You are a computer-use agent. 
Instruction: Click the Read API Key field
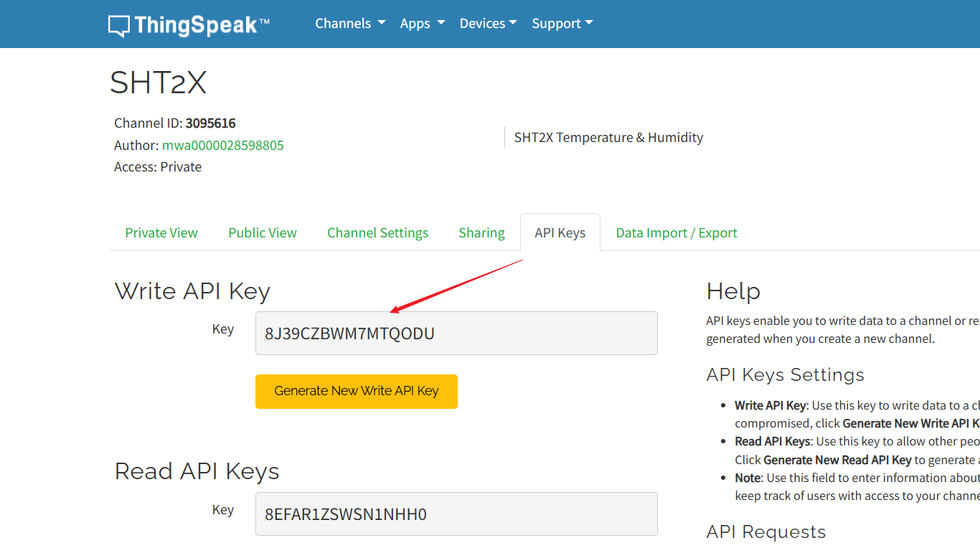(x=456, y=514)
